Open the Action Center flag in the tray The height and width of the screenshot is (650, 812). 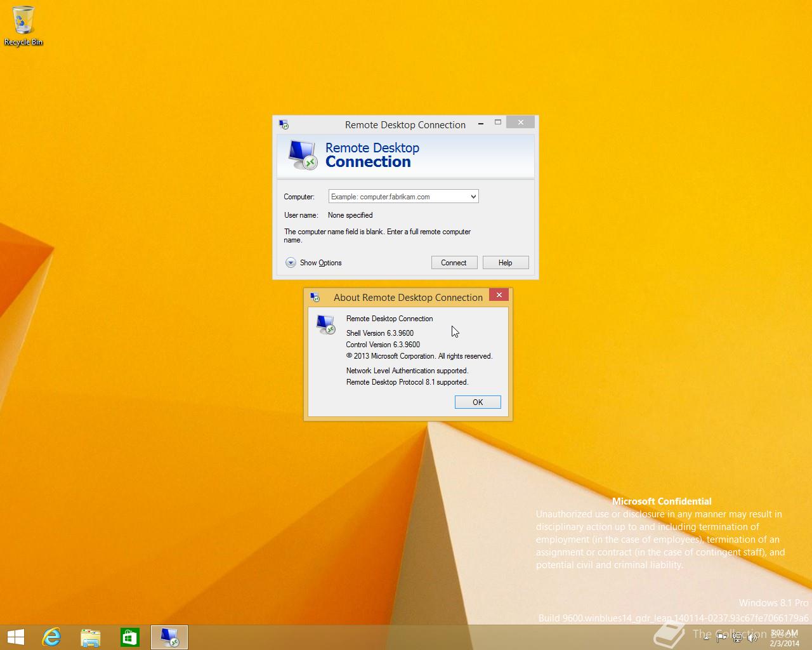pos(721,638)
